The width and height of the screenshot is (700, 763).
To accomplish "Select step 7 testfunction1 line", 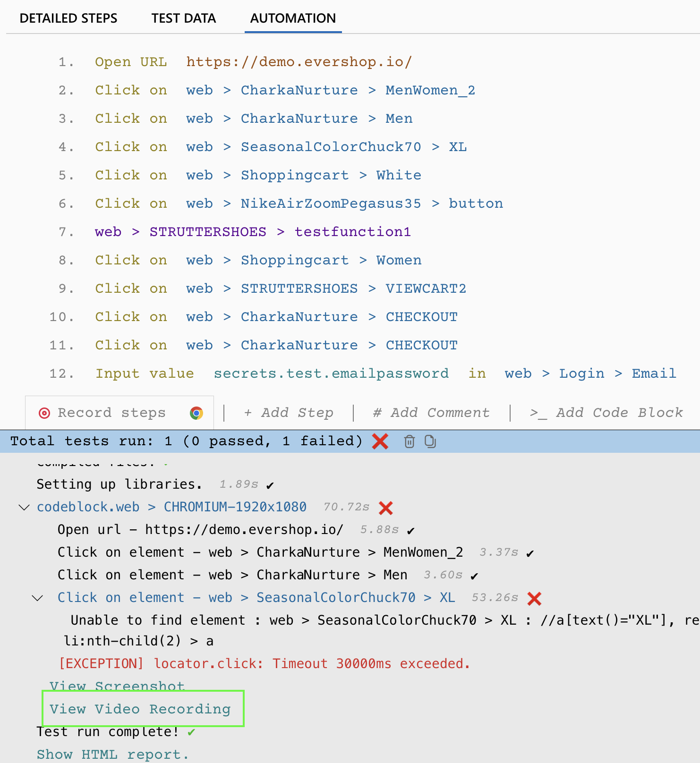I will tap(253, 232).
